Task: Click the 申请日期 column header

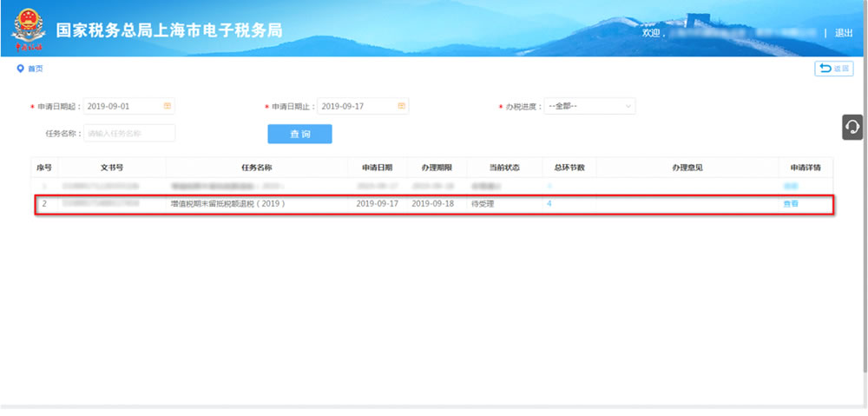Action: pos(377,167)
